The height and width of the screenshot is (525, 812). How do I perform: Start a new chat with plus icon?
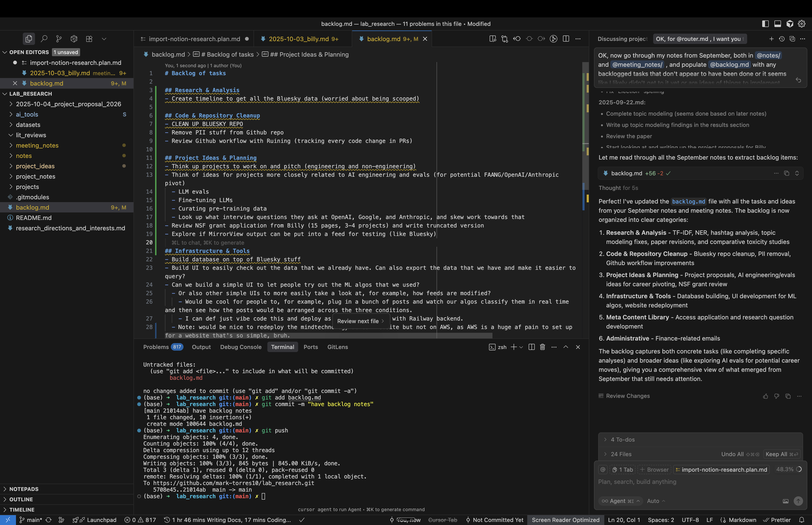(x=771, y=39)
